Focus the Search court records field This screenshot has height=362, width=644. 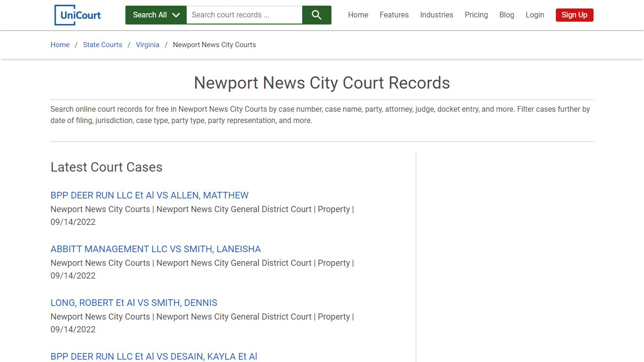click(x=244, y=15)
